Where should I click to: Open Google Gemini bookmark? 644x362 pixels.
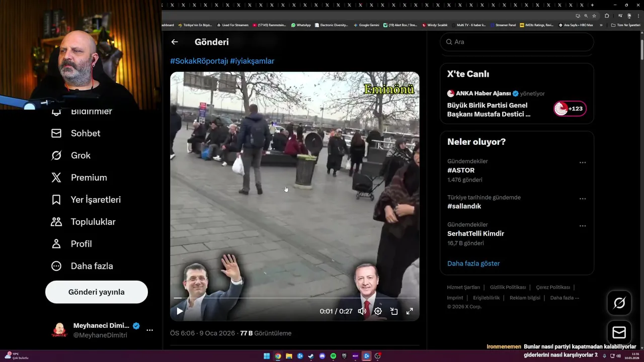point(366,25)
